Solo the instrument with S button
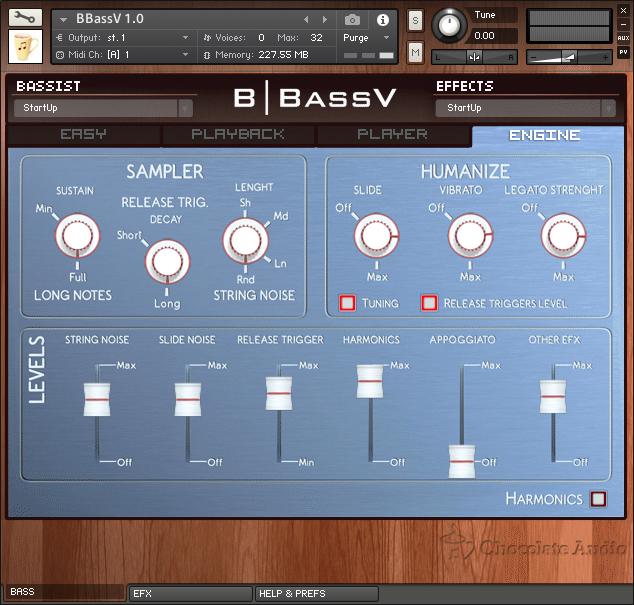The width and height of the screenshot is (634, 605). coord(415,20)
